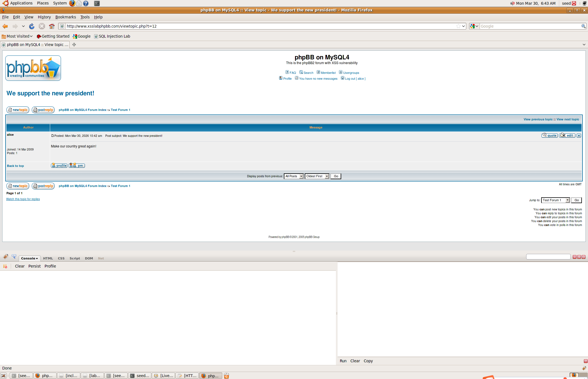Reload the page with the refresh icon
The height and width of the screenshot is (379, 588).
[x=32, y=26]
